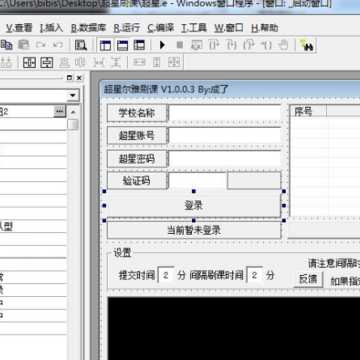This screenshot has width=360, height=360.
Task: Click the make same width icon
Action: tap(139, 62)
